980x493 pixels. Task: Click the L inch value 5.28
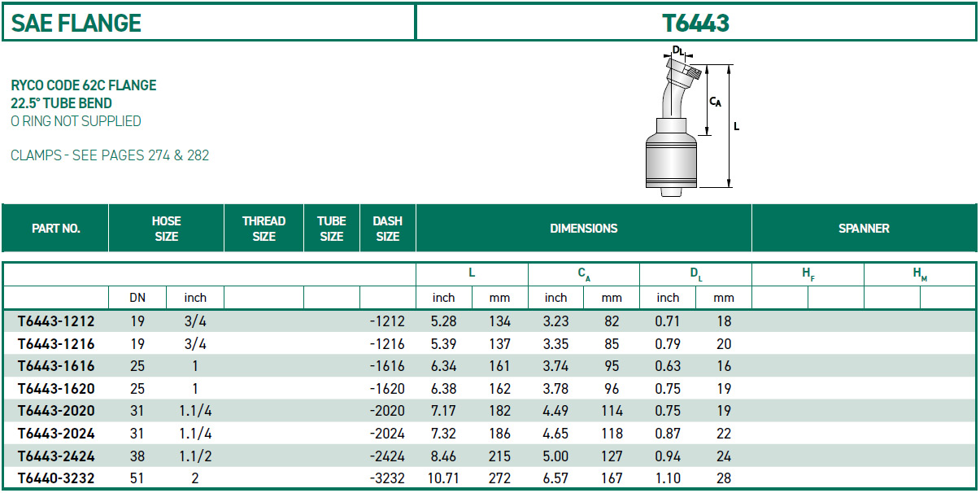[443, 321]
